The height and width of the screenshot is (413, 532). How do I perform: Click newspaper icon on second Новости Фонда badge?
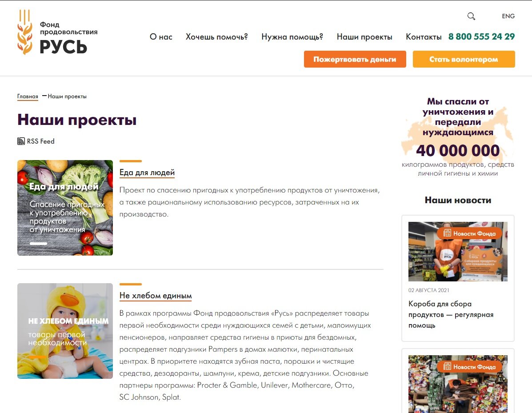click(447, 366)
